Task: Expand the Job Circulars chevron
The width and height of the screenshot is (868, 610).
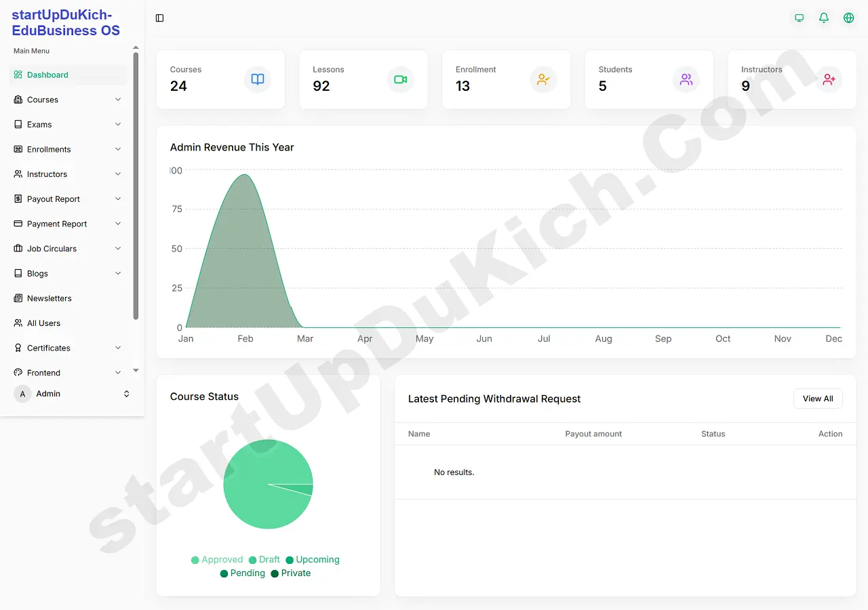Action: (x=118, y=249)
